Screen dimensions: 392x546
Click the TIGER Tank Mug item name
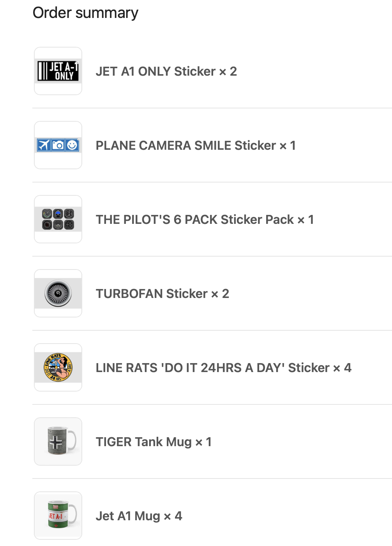154,442
